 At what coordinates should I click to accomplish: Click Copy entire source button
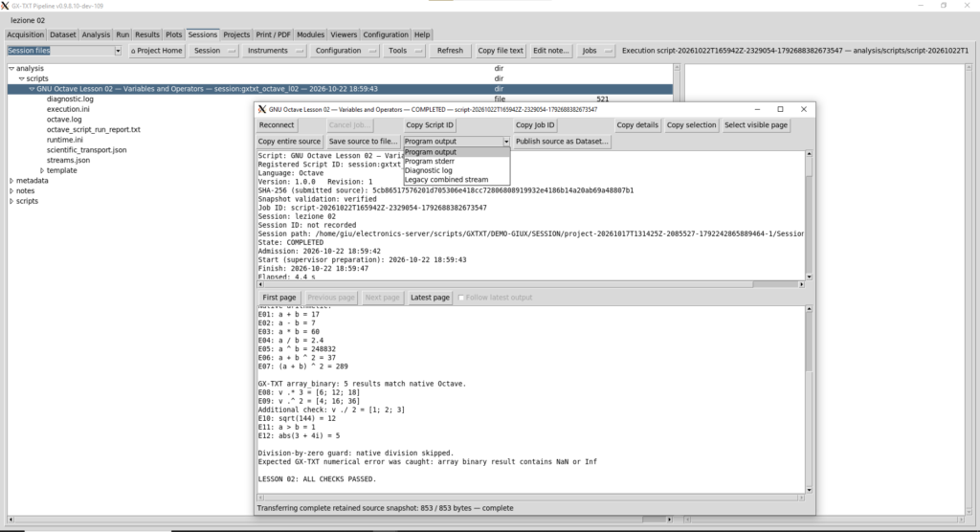click(289, 142)
